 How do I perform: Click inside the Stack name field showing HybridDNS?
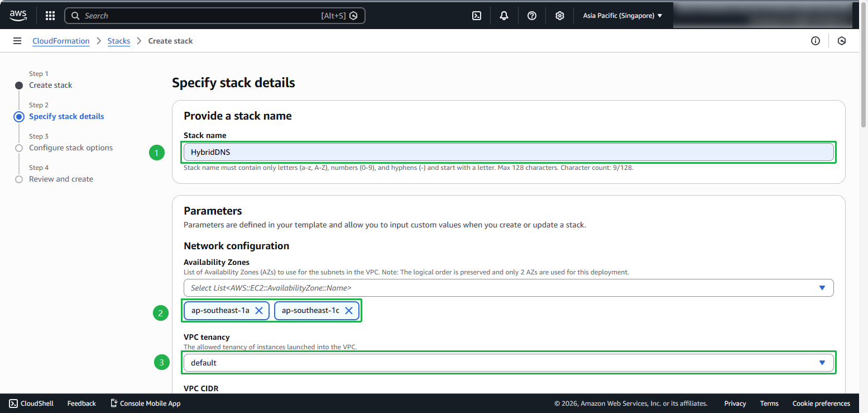[508, 151]
